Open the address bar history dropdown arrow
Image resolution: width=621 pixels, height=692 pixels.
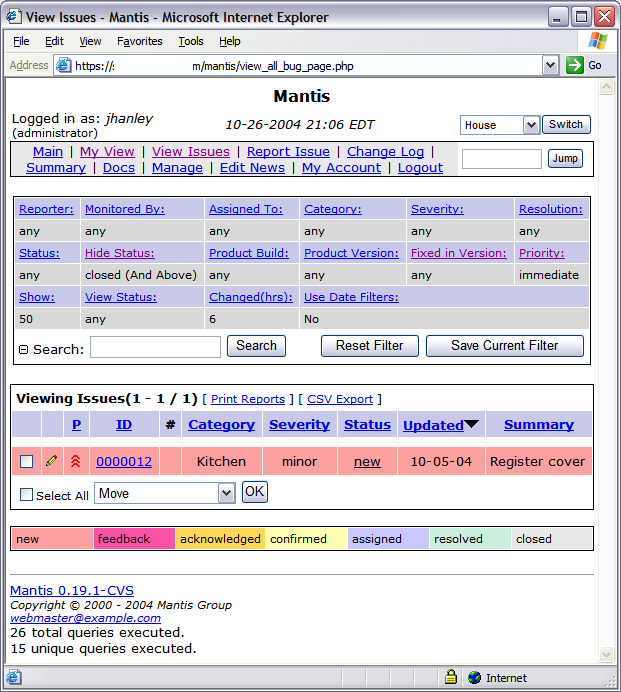(x=550, y=65)
